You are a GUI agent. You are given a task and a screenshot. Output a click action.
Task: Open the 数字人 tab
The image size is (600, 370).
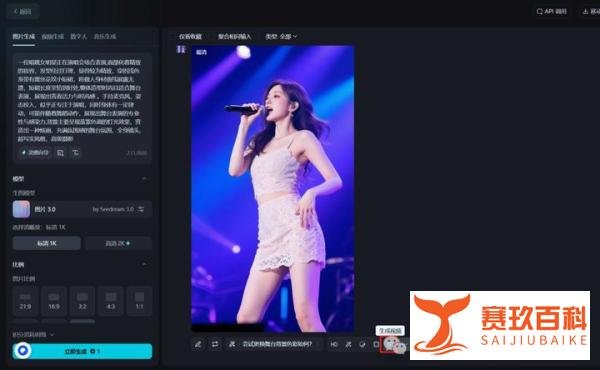coord(79,37)
